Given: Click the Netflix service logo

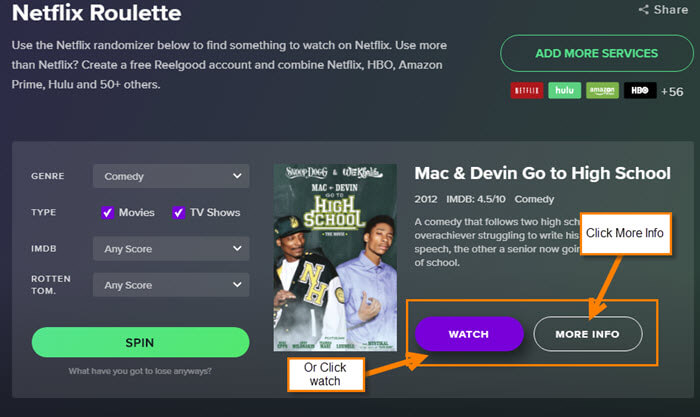Looking at the screenshot, I should click(527, 91).
